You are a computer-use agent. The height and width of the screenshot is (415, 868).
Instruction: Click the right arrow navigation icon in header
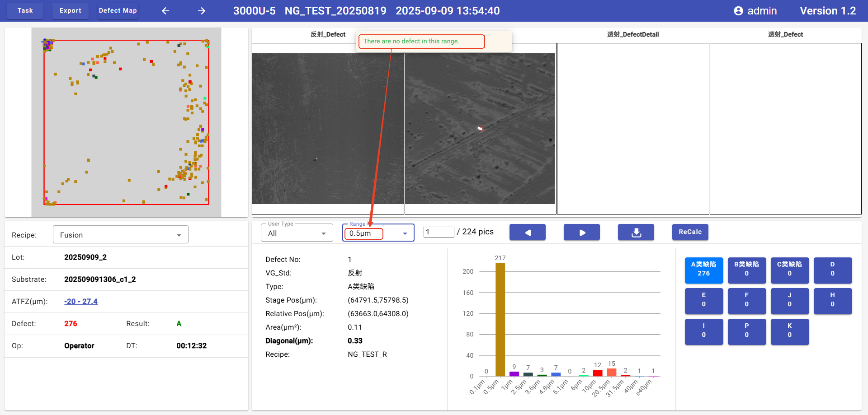coord(202,11)
